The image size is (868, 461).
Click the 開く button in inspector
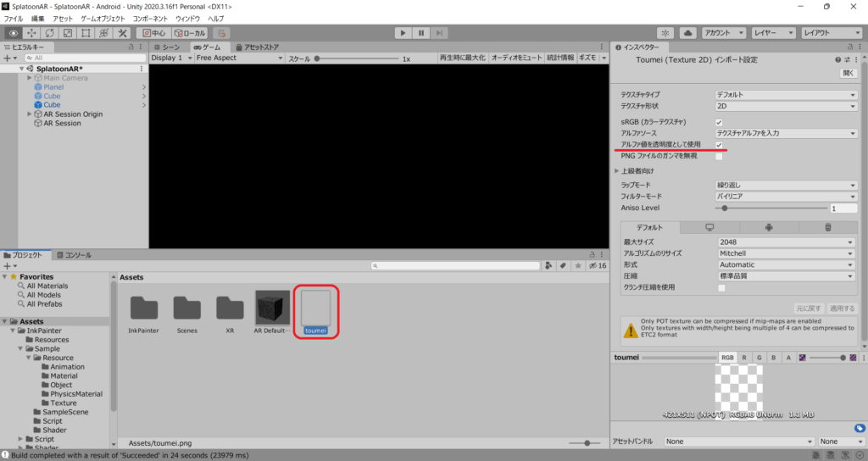coord(848,74)
